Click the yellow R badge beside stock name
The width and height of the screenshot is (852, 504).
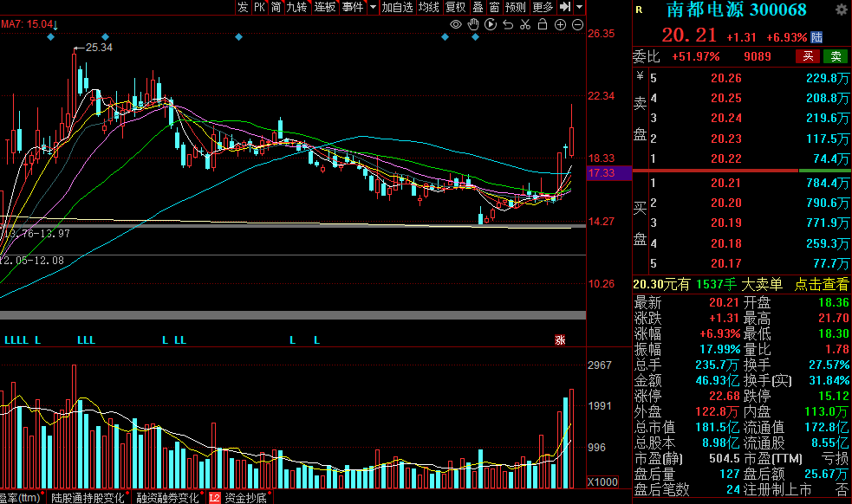(639, 10)
